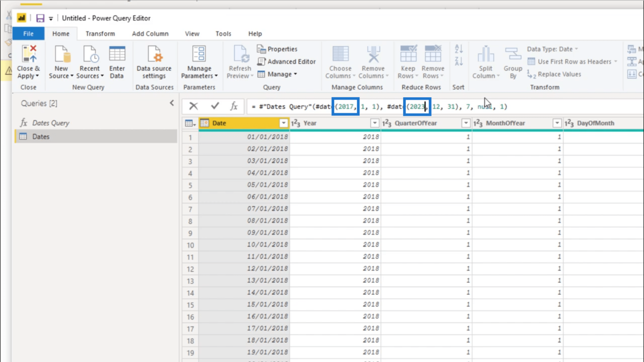
Task: Switch to the Home tab
Action: pyautogui.click(x=61, y=34)
